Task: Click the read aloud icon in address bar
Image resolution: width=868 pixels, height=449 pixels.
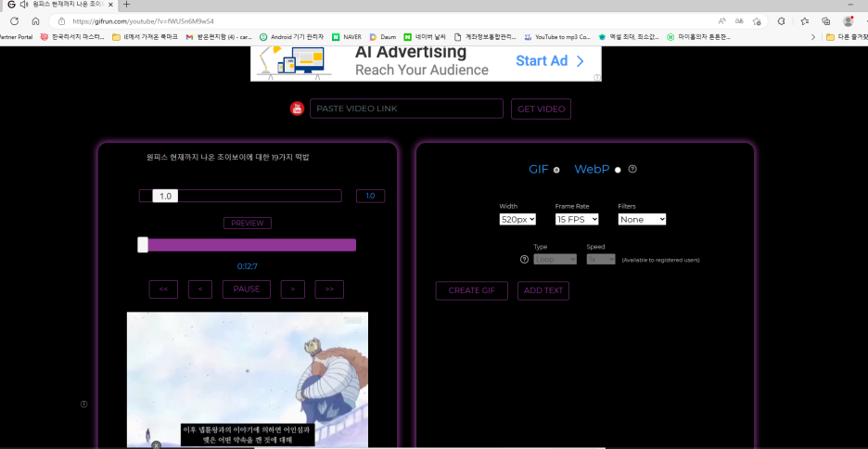Action: 721,21
